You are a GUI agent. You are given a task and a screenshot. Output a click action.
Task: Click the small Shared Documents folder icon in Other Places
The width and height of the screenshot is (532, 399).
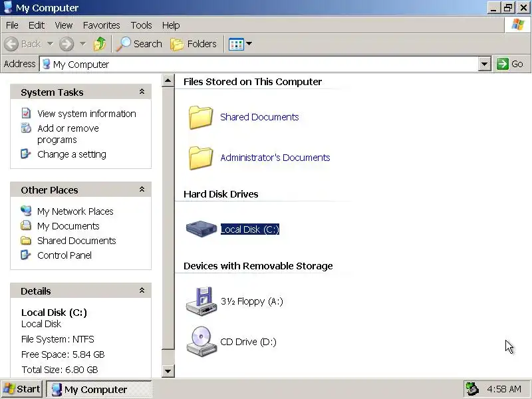26,240
